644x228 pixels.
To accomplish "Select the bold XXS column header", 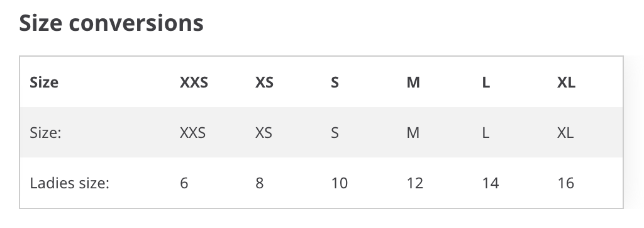I will click(x=194, y=83).
